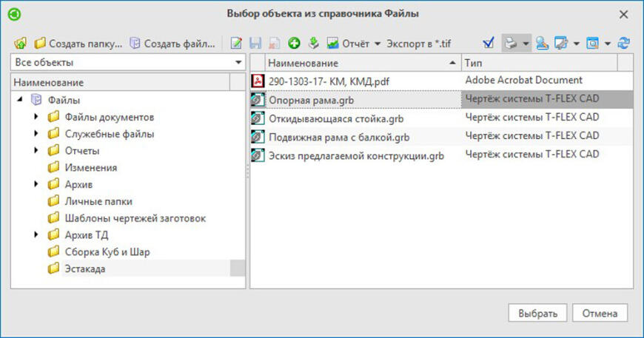Click Создать файл... button

click(172, 43)
